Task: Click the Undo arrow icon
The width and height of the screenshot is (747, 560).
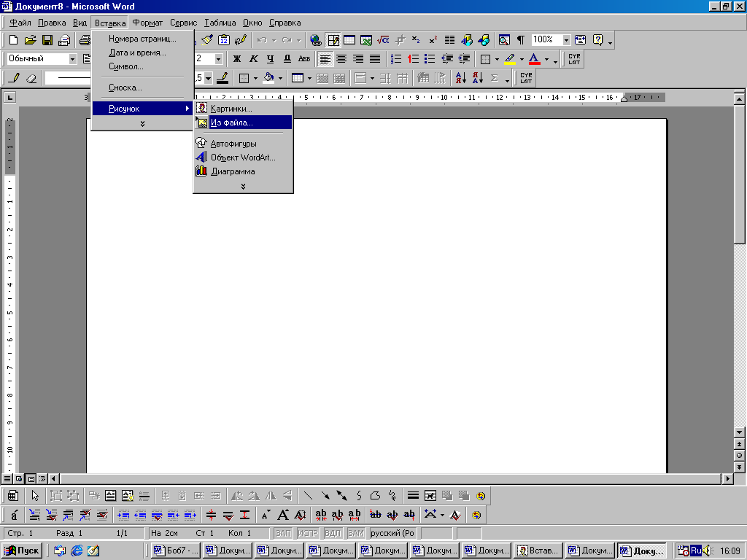Action: point(262,40)
